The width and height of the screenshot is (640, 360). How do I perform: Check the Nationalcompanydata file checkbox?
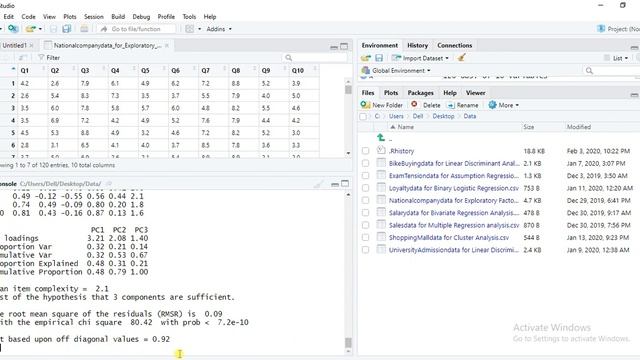pyautogui.click(x=365, y=200)
